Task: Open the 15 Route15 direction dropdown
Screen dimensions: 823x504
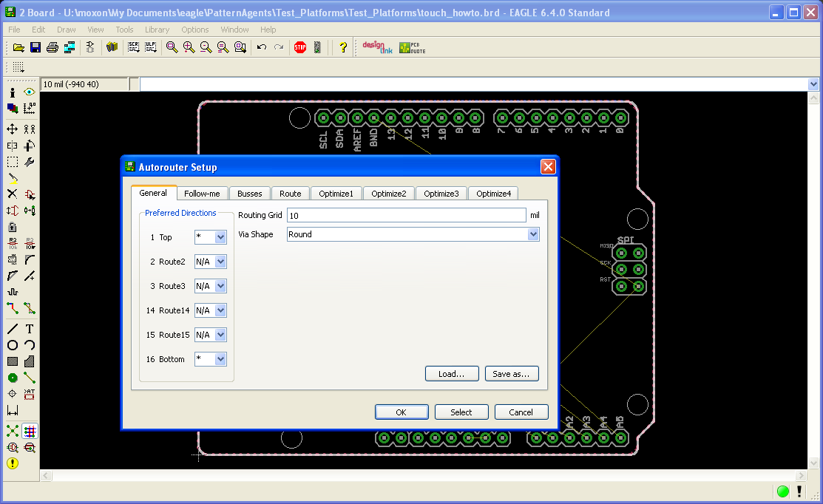Action: (220, 335)
